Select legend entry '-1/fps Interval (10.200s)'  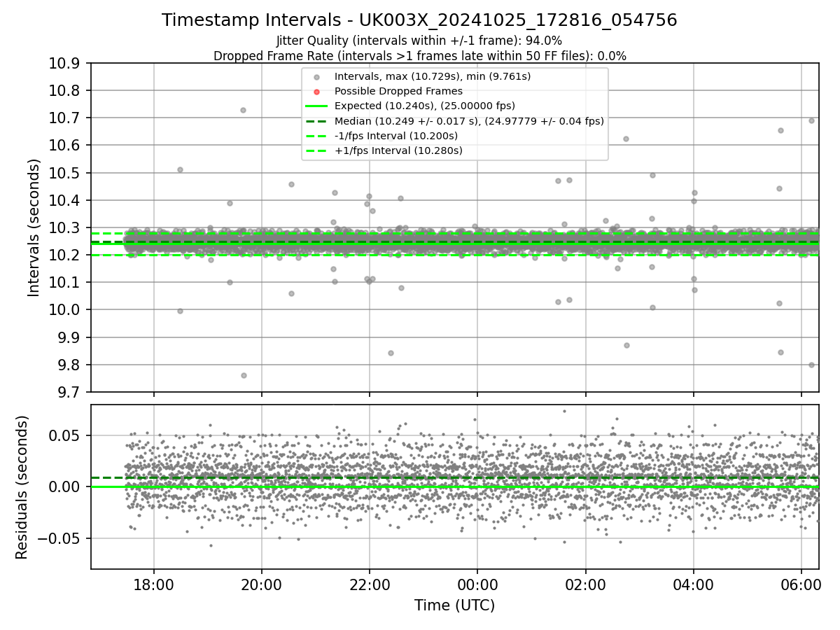(x=395, y=136)
